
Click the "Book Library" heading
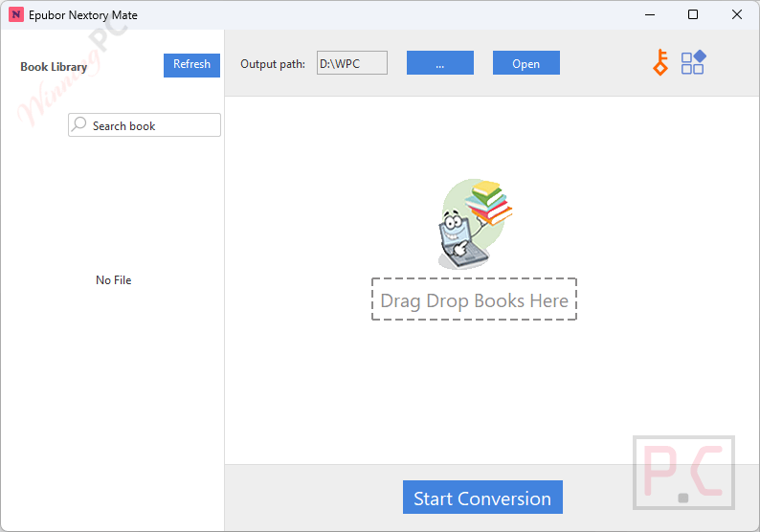(x=54, y=67)
